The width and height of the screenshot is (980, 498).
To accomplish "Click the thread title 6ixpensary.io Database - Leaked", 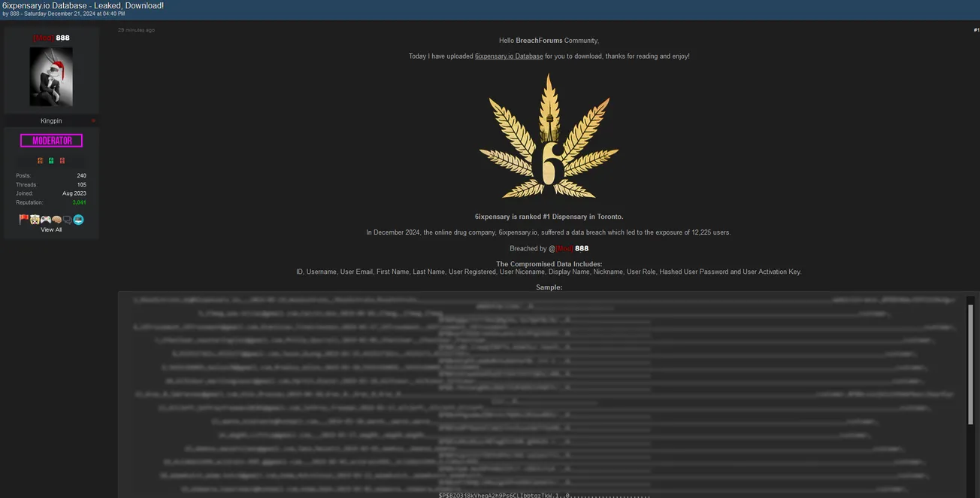I will click(82, 5).
